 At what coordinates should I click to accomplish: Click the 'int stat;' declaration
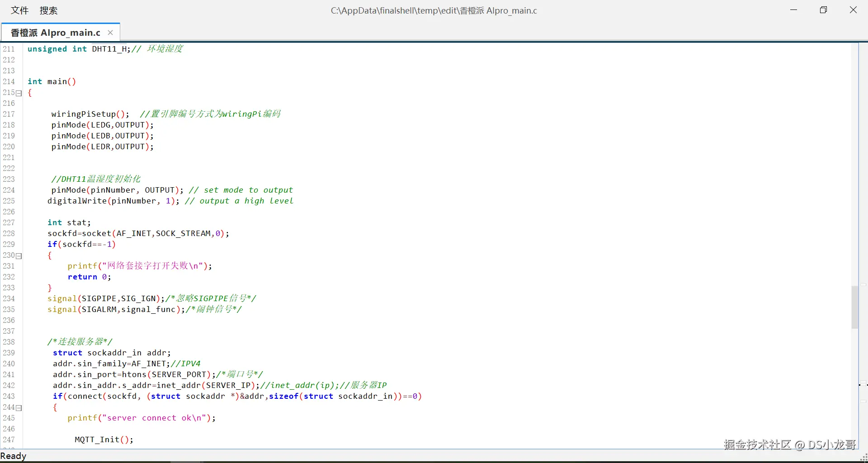click(69, 222)
